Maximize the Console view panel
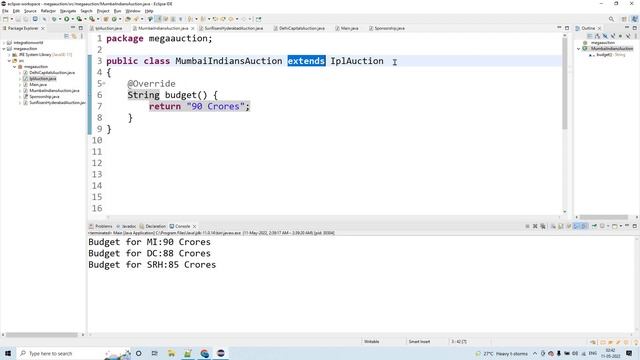 pos(635,226)
